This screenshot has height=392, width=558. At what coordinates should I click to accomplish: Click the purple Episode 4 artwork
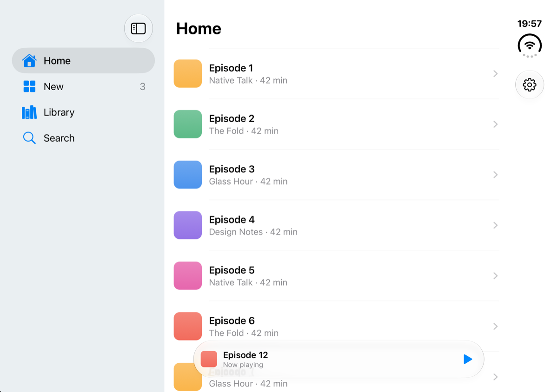(x=188, y=225)
